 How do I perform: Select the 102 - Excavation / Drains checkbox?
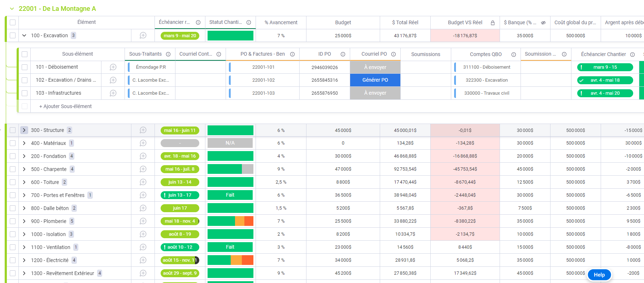(25, 80)
